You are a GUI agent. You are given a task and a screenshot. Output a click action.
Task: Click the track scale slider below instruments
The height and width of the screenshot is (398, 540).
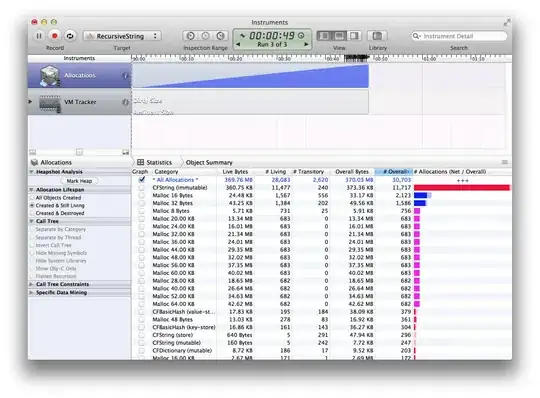coord(80,152)
